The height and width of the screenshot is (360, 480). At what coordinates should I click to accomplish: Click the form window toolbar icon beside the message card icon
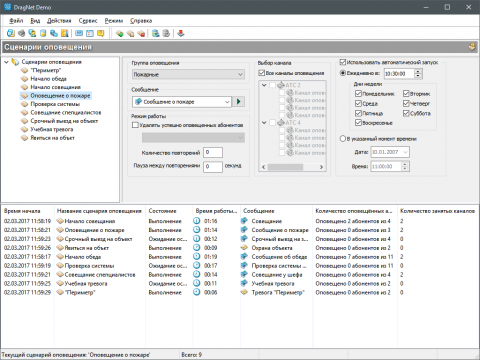coord(90,33)
